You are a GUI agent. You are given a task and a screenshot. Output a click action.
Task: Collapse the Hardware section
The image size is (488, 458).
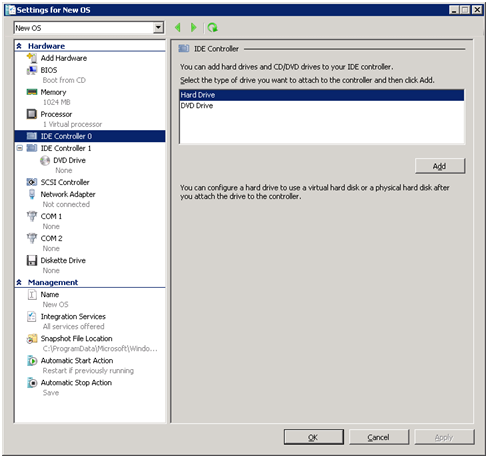pos(19,46)
